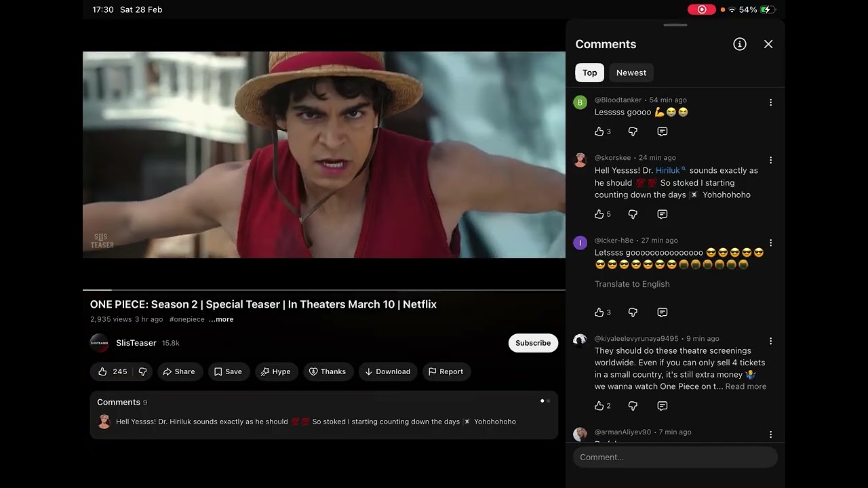Switch to Newest comments
The width and height of the screenshot is (868, 488).
[x=631, y=73]
